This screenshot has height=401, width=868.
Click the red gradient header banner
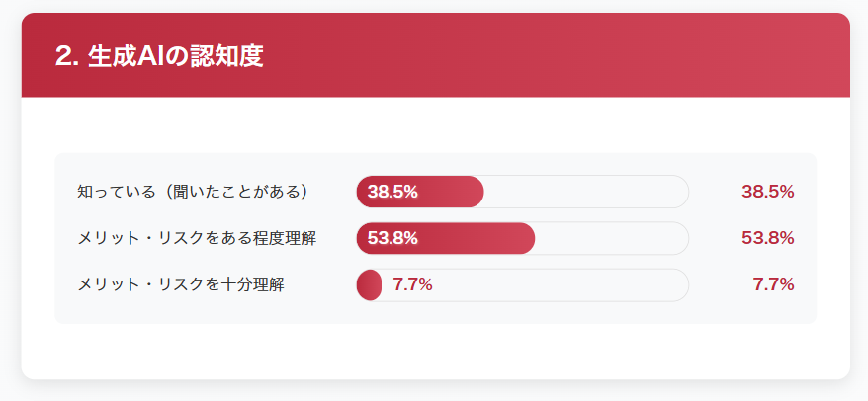click(x=436, y=54)
